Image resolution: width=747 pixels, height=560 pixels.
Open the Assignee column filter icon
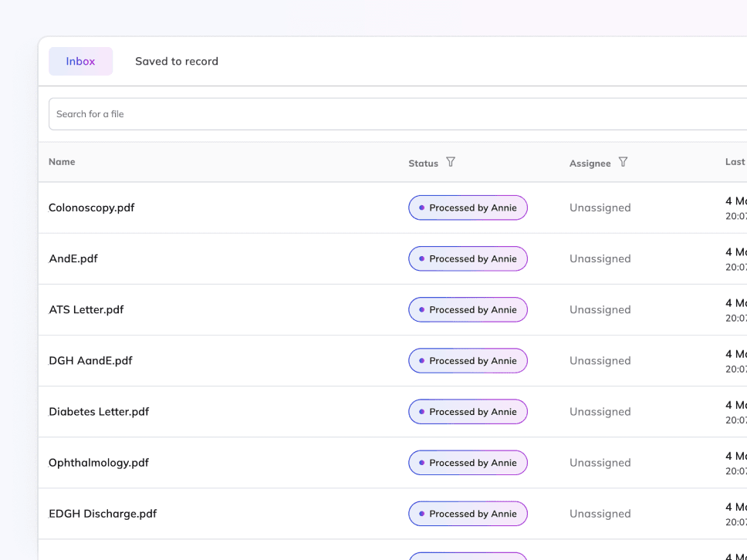pos(624,162)
